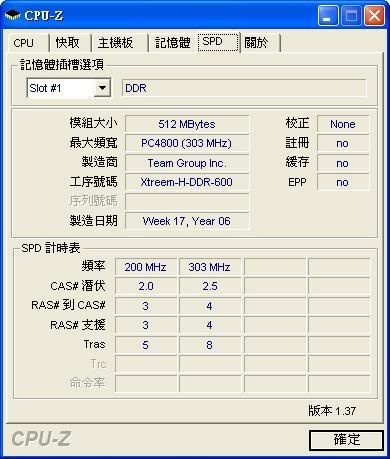The width and height of the screenshot is (390, 459).
Task: Click RAS# 支援 value 3
Action: (146, 325)
